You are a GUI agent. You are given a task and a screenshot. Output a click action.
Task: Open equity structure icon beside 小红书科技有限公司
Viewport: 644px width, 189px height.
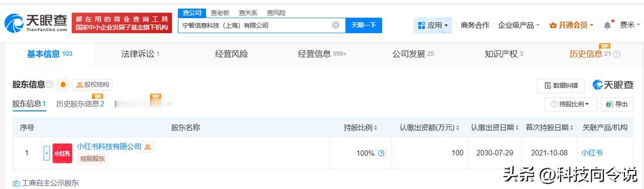click(x=148, y=147)
